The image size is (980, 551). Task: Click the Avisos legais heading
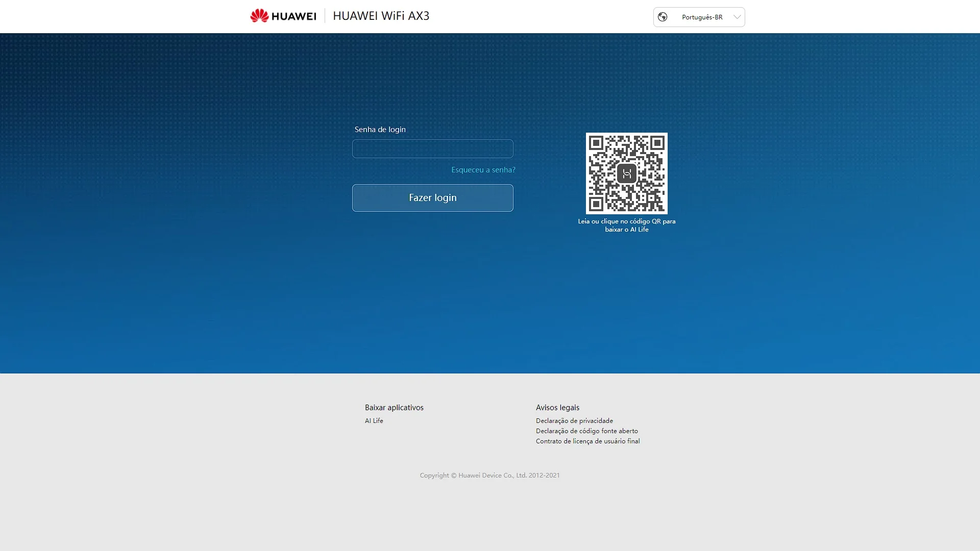coord(557,408)
